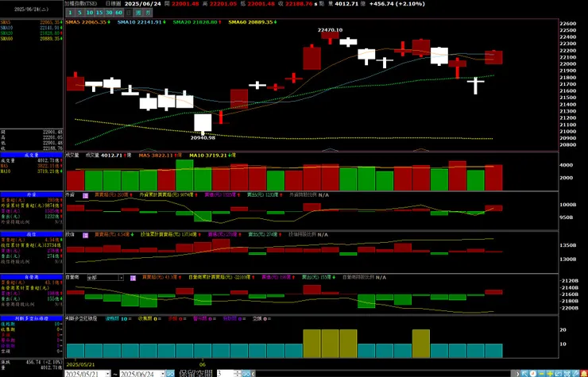Viewport: 588px width, 377px height.
Task: Click the SMA60 20889.35 label above the chart
Action: (253, 22)
